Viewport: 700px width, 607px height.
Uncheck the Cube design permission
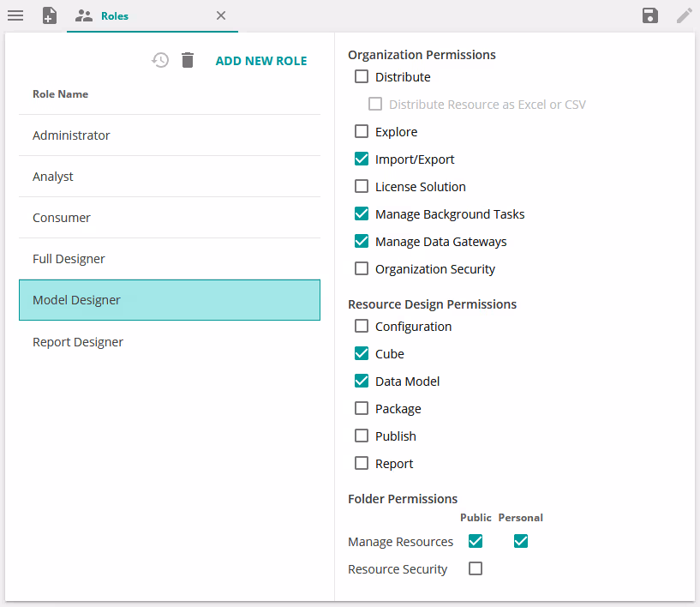pos(362,354)
